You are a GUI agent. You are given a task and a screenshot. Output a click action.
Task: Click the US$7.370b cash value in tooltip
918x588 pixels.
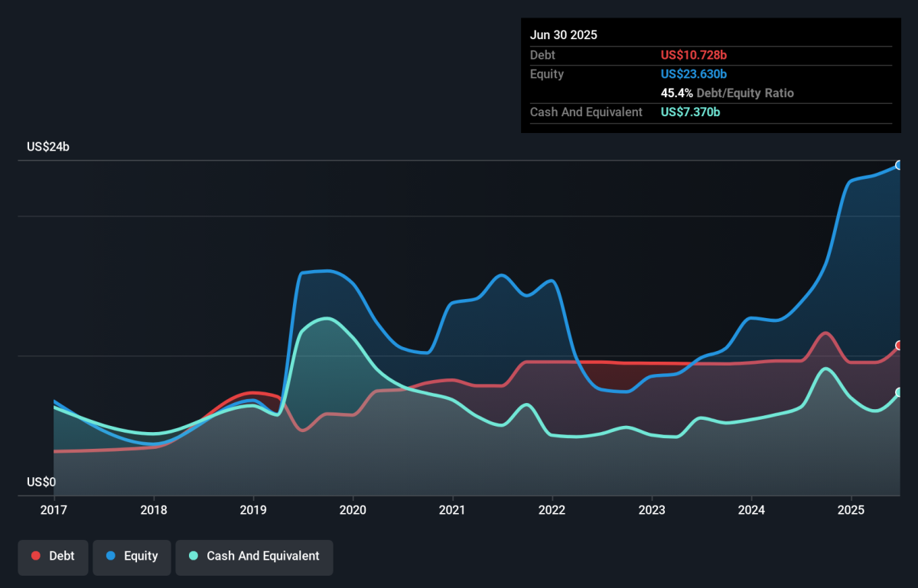(691, 112)
